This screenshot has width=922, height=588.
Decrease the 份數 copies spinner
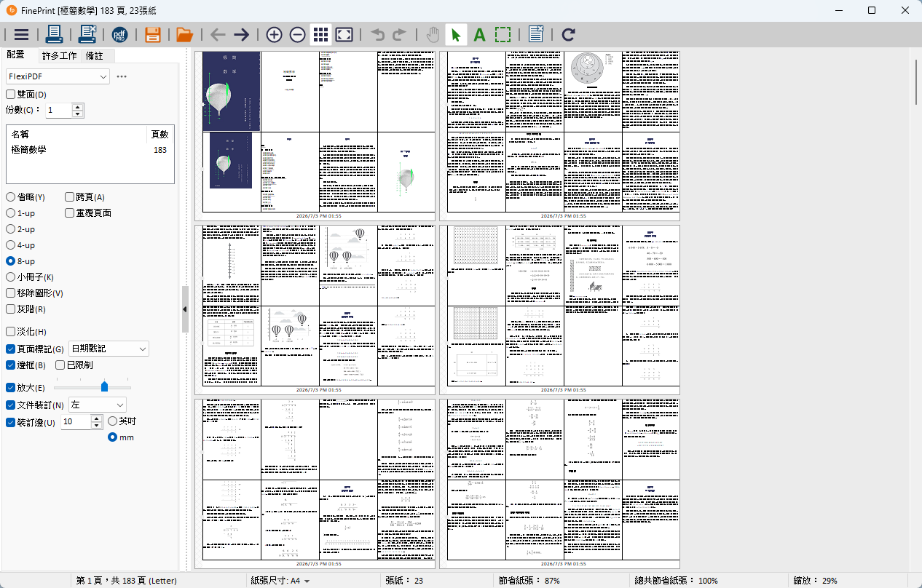pyautogui.click(x=78, y=114)
